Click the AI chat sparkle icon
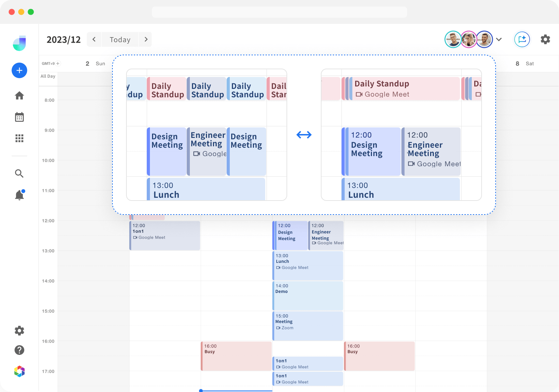Viewport: 559px width, 392px height. pos(522,39)
